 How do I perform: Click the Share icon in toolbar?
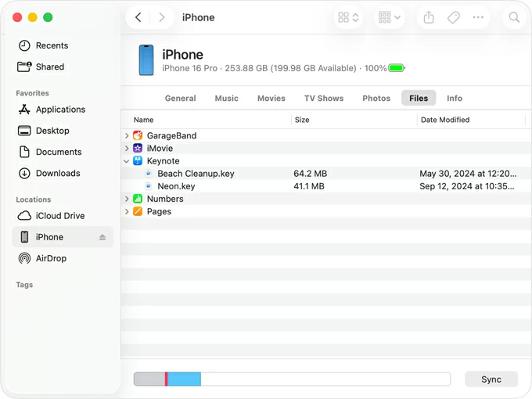[429, 17]
